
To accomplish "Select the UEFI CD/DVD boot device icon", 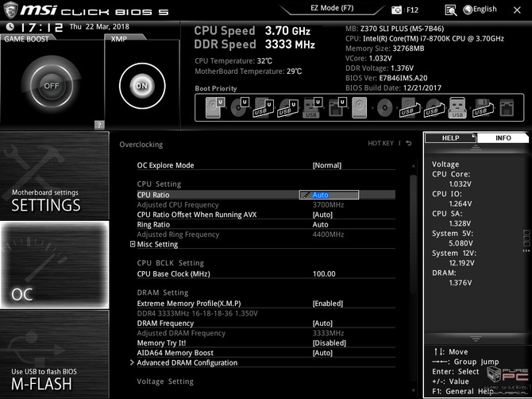I will pos(240,107).
